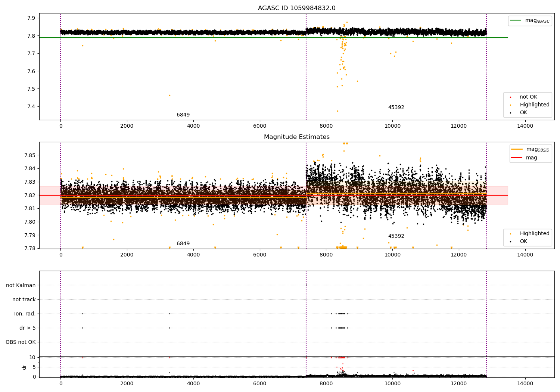This screenshot has width=560, height=392.
Task: Click the 'dr > 5' axis label
Action: (x=28, y=328)
